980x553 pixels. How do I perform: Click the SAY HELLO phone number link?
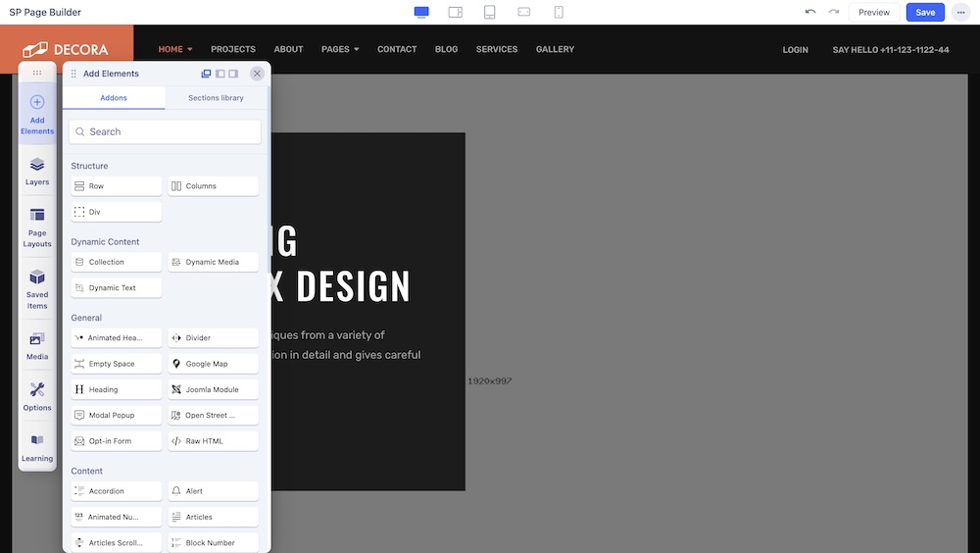click(891, 50)
